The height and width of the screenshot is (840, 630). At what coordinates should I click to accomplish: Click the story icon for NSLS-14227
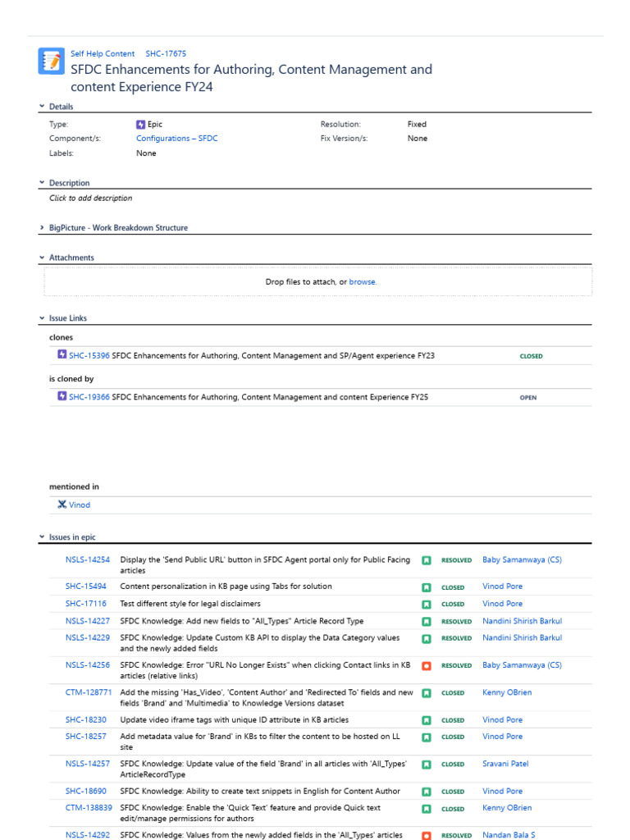tap(427, 622)
